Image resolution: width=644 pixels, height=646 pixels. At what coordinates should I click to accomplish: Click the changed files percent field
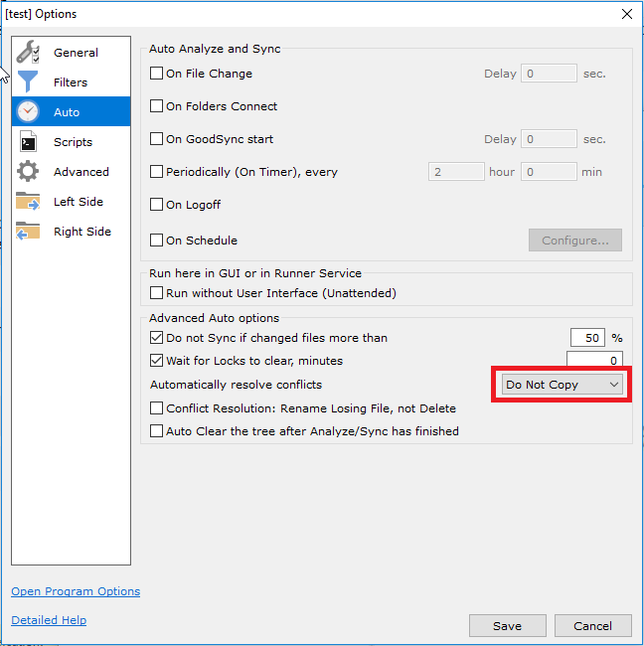pos(587,338)
